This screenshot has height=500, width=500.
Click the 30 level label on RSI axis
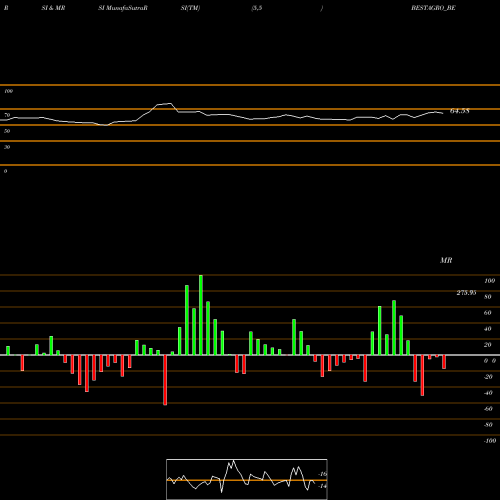[x=7, y=147]
